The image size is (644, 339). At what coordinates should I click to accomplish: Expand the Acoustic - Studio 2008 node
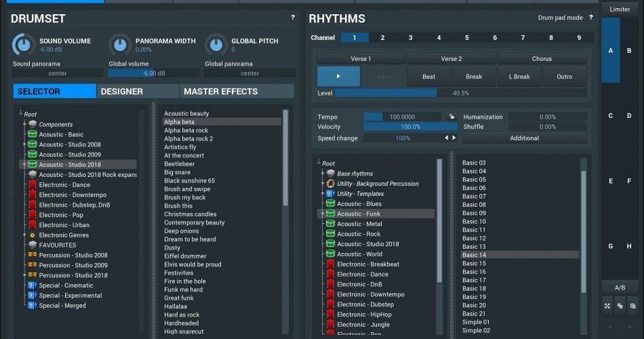24,144
